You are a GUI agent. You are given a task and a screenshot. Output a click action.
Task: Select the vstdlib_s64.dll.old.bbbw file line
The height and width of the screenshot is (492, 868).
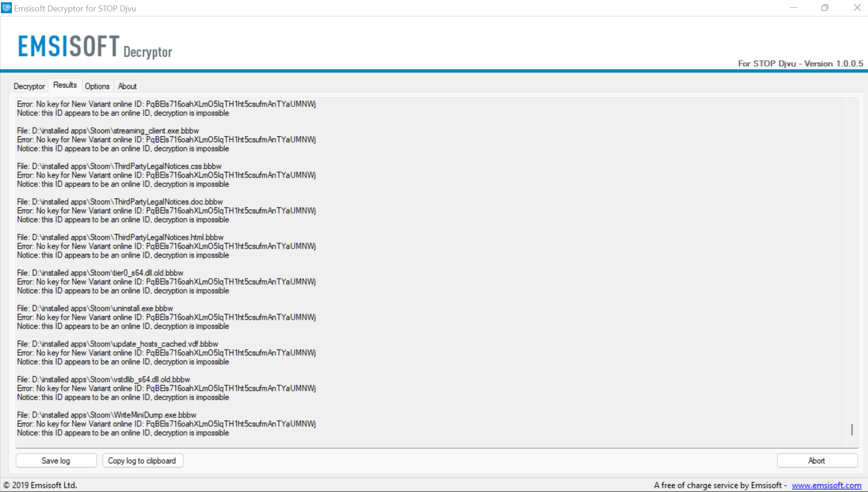point(103,379)
